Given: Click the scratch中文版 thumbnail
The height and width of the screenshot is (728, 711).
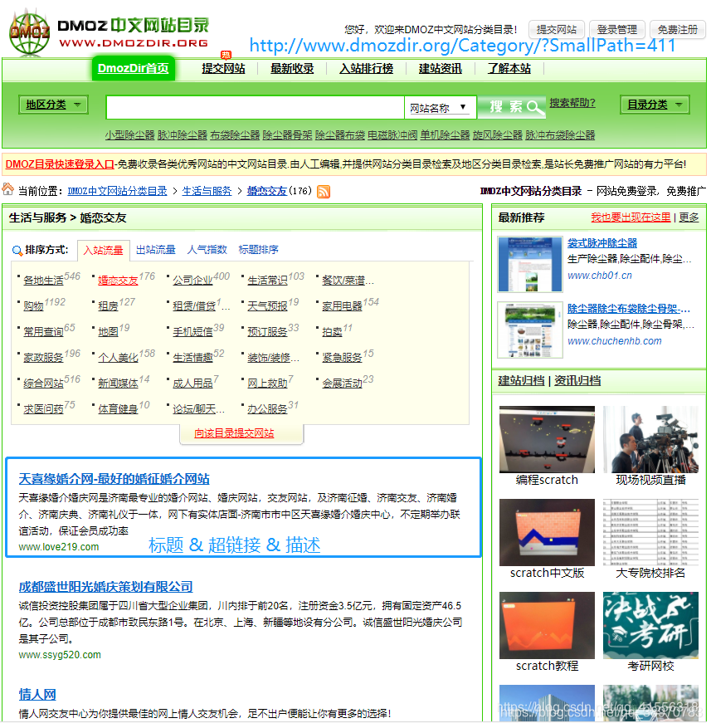Looking at the screenshot, I should tap(548, 533).
